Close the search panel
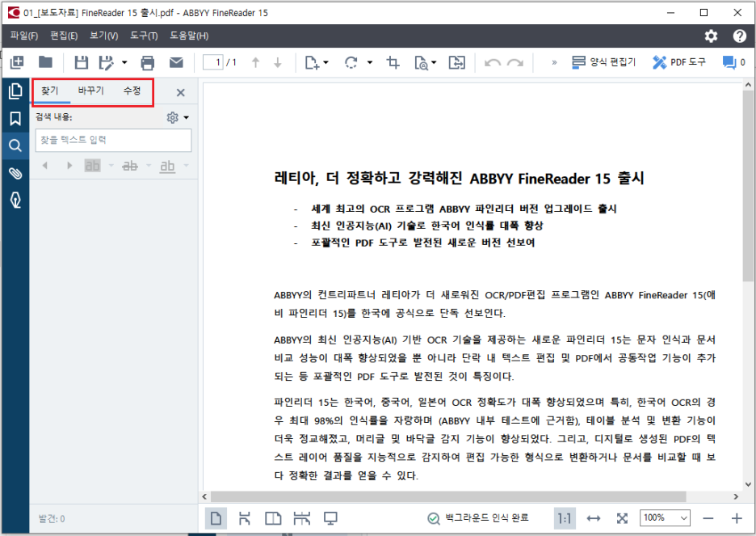This screenshot has width=756, height=536. coord(181,93)
